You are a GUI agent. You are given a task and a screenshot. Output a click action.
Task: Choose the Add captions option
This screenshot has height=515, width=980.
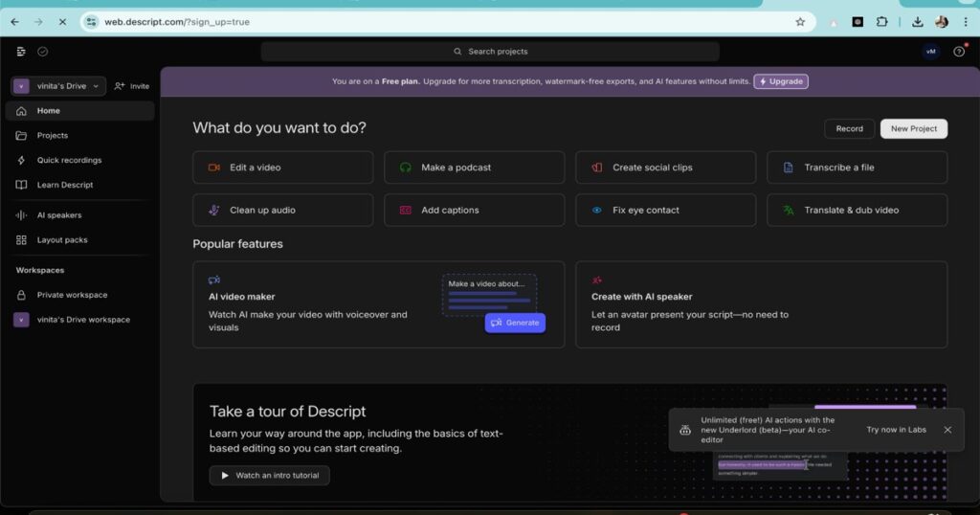(475, 210)
